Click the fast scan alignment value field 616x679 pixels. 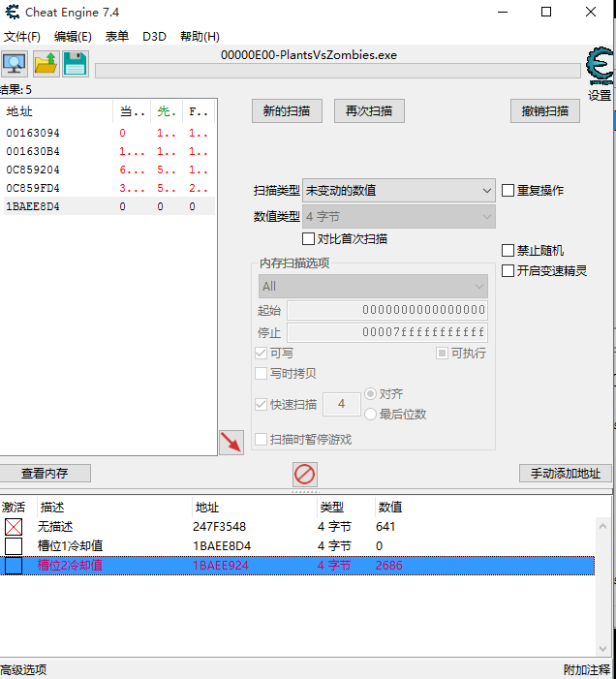[342, 405]
